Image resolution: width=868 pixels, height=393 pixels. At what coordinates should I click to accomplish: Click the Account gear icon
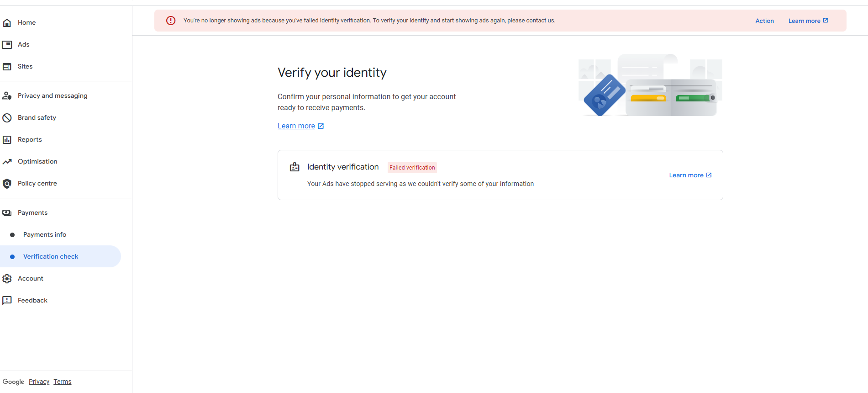pos(7,278)
